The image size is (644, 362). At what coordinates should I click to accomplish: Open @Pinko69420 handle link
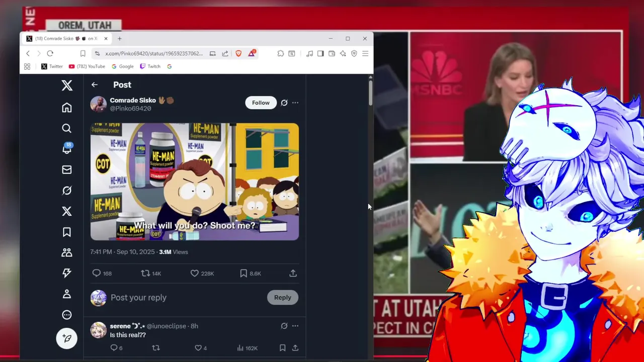tap(130, 109)
